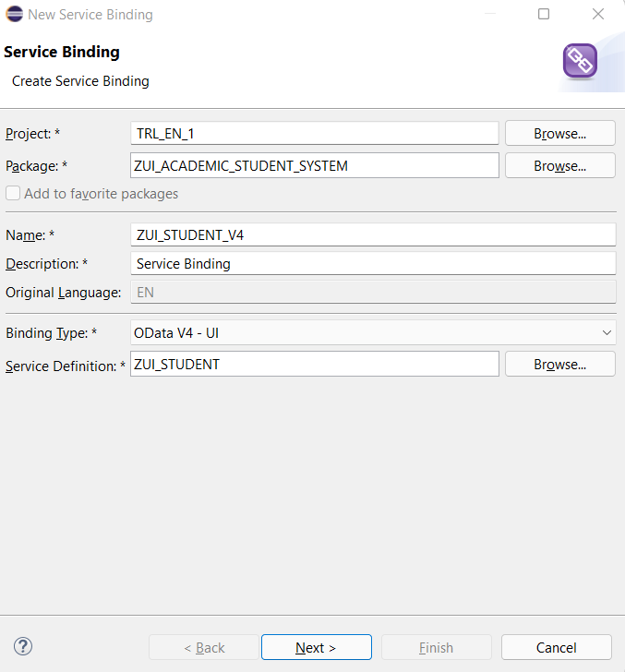Tick the Add to favorite packages checkbox
625x672 pixels.
point(13,193)
